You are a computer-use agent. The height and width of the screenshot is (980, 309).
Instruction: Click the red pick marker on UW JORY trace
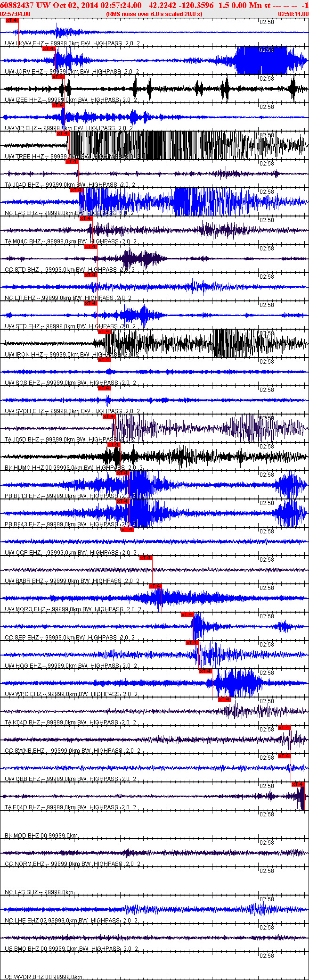(49, 49)
